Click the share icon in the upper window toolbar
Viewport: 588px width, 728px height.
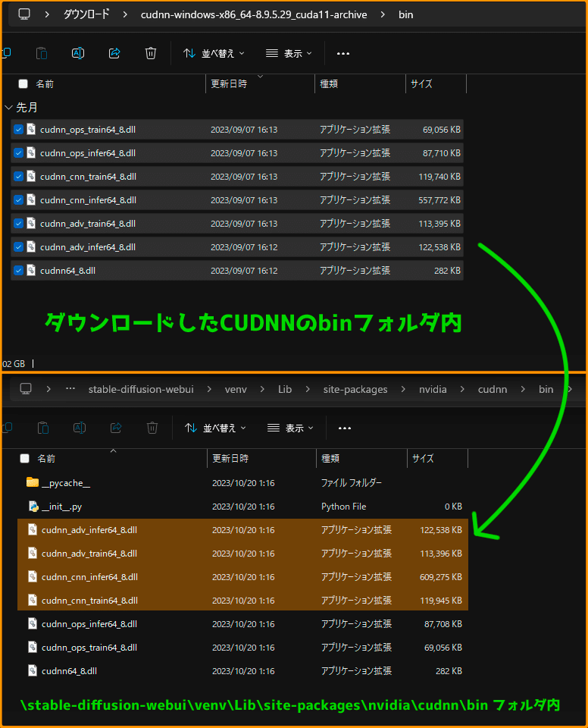(x=114, y=53)
